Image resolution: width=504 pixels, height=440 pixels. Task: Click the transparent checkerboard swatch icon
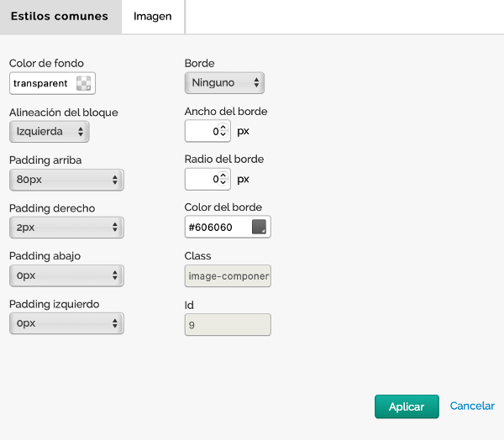click(x=84, y=83)
